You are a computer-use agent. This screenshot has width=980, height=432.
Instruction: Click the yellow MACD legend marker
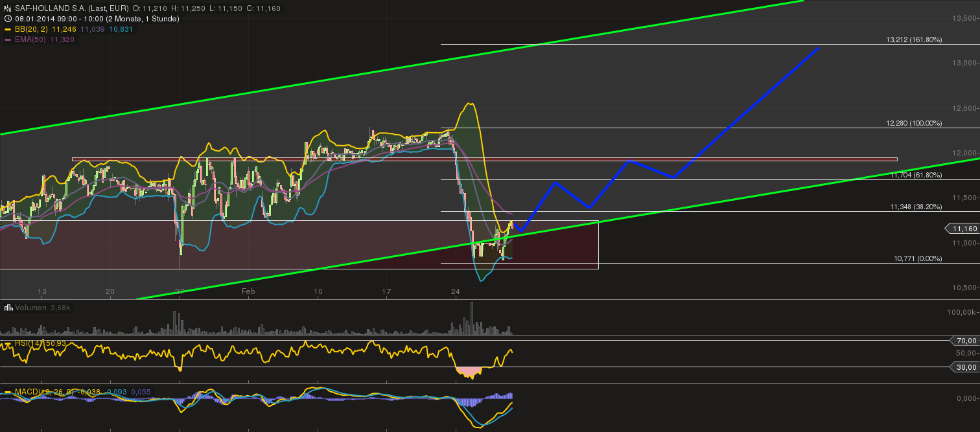tap(7, 392)
